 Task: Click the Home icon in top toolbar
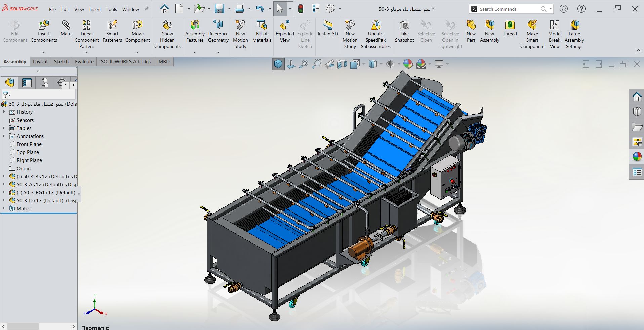[164, 9]
